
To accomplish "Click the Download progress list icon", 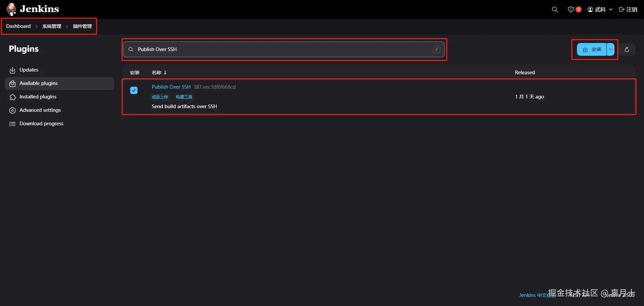I will tap(12, 124).
